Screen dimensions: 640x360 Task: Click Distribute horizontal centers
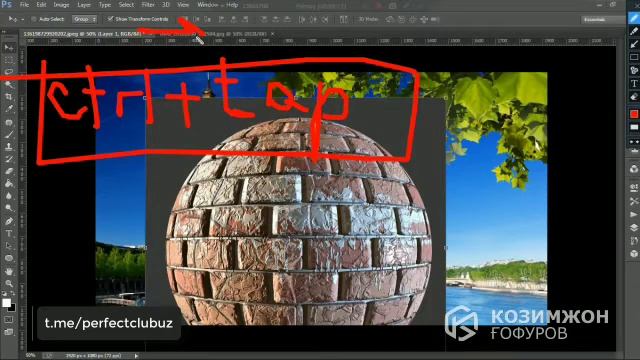click(x=314, y=19)
